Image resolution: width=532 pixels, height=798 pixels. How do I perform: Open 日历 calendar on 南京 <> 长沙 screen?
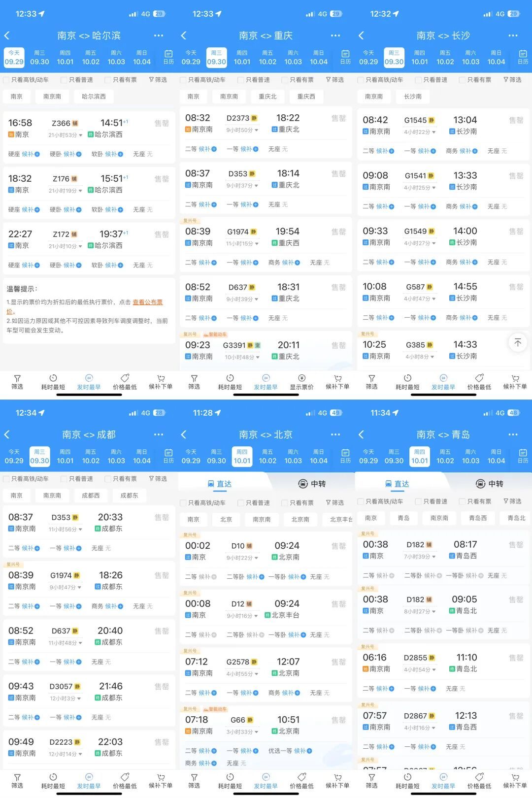point(523,57)
